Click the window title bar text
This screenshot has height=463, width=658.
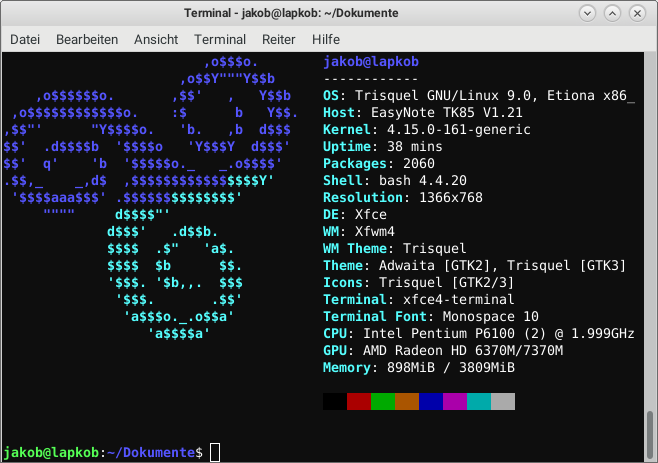click(x=291, y=13)
